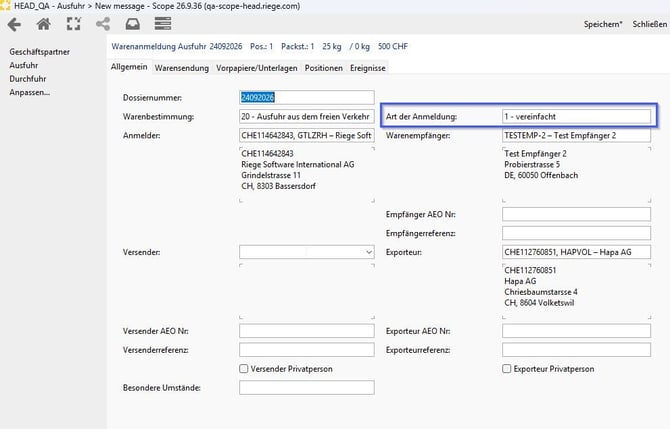Screen dimensions: 670x429
Task: Click the 500 CHF value in header
Action: [x=393, y=47]
